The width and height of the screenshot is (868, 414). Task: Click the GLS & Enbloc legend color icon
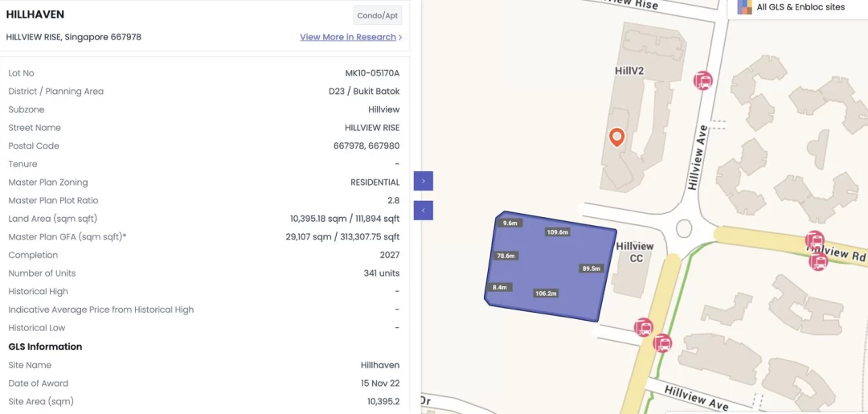(744, 7)
